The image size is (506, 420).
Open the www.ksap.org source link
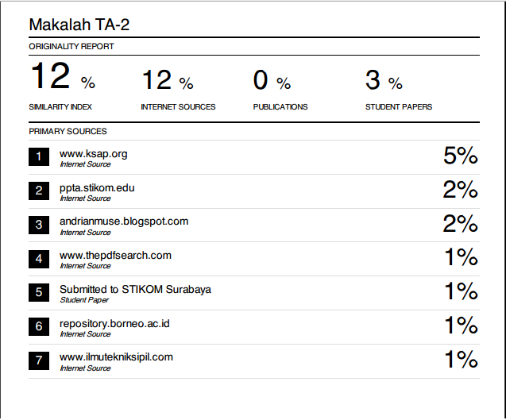(x=93, y=154)
